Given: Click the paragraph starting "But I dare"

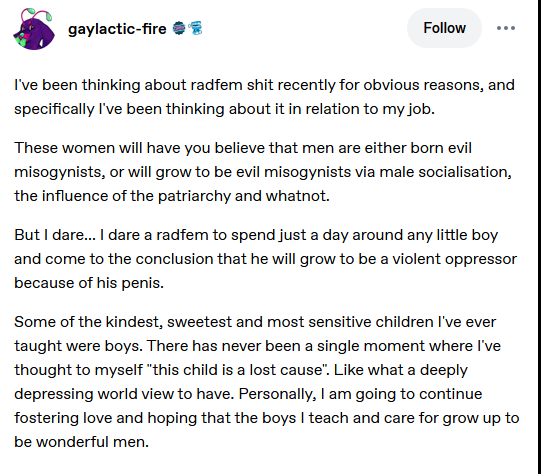Looking at the screenshot, I should click(x=265, y=259).
